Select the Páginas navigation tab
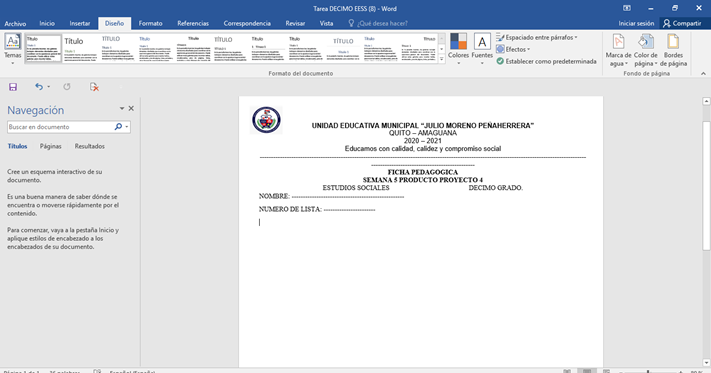 (x=50, y=146)
